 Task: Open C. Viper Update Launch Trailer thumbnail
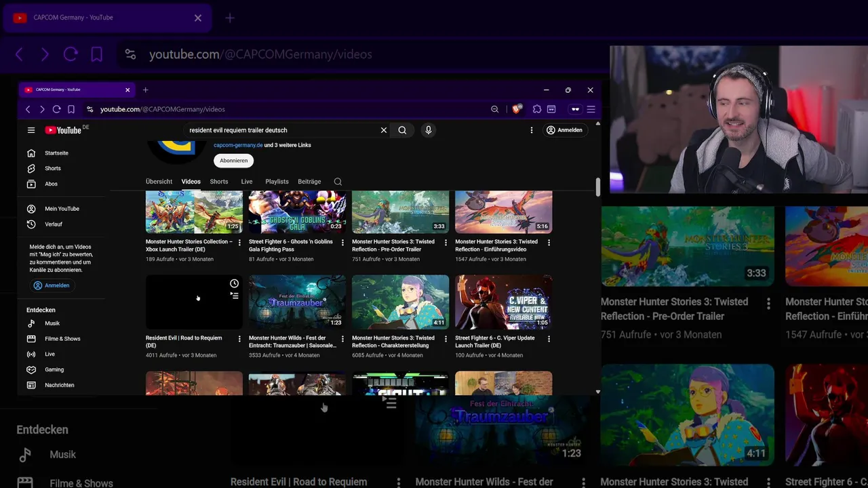pos(503,302)
